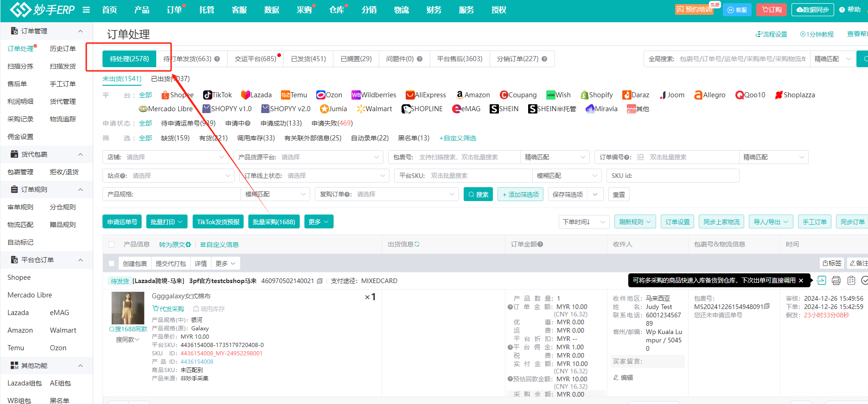
Task: Click the 批量采购(1688) button
Action: [274, 222]
